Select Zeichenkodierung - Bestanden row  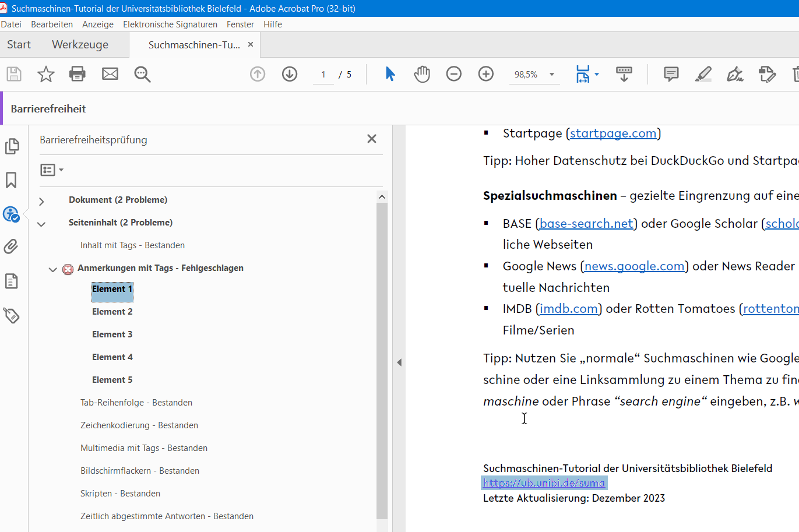coord(139,425)
